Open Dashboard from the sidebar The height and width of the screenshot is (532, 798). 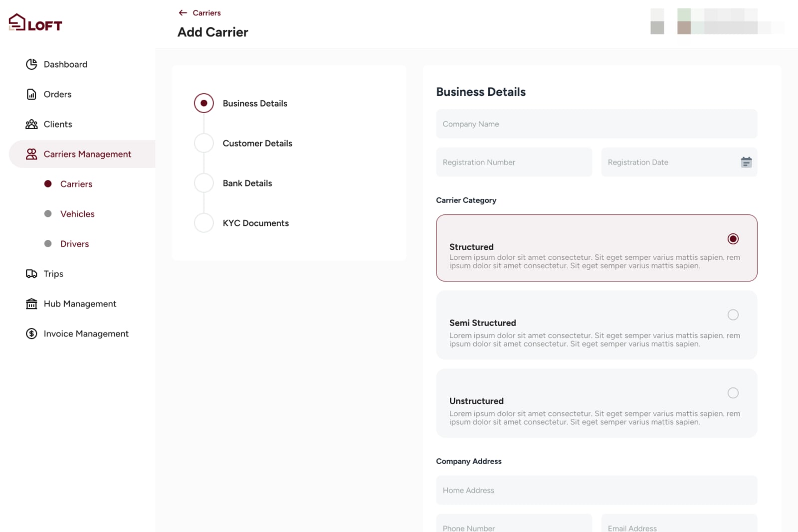pos(65,64)
